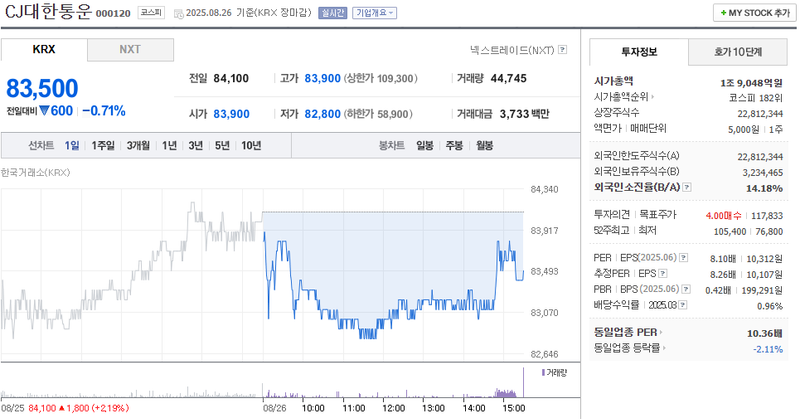Click 동일업종 PER value 10.36배

(765, 333)
